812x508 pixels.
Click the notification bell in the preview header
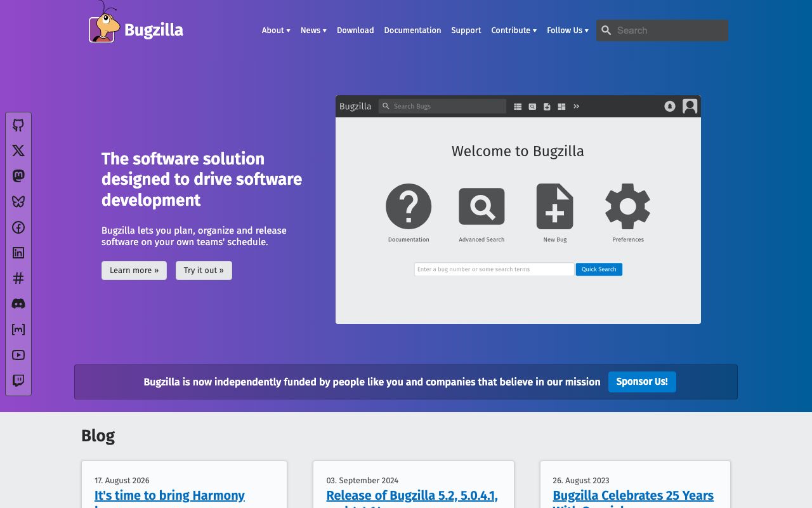pos(670,106)
